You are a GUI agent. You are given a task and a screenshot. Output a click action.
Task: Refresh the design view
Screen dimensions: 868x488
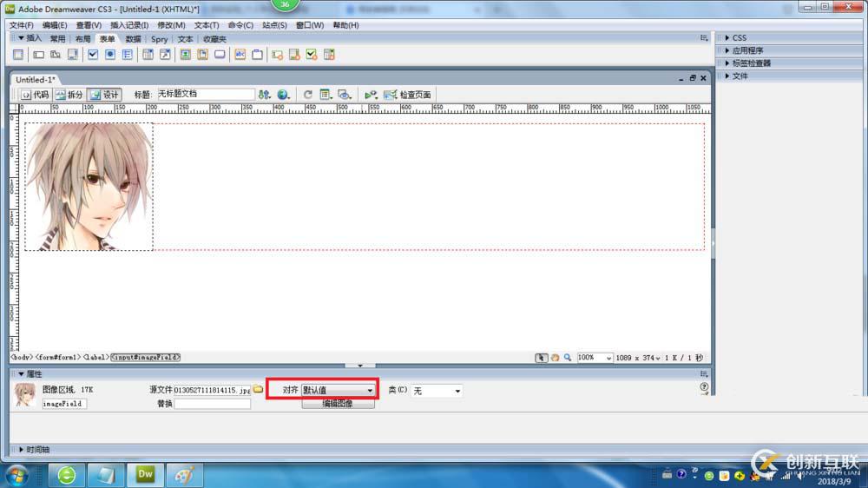pyautogui.click(x=308, y=95)
